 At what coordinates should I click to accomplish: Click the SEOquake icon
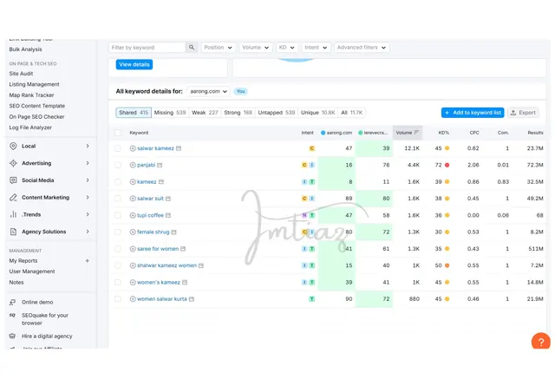coord(12,315)
